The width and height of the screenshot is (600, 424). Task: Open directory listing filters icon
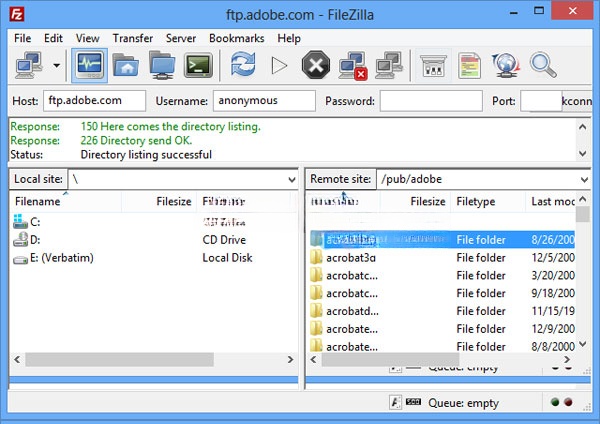pos(434,65)
